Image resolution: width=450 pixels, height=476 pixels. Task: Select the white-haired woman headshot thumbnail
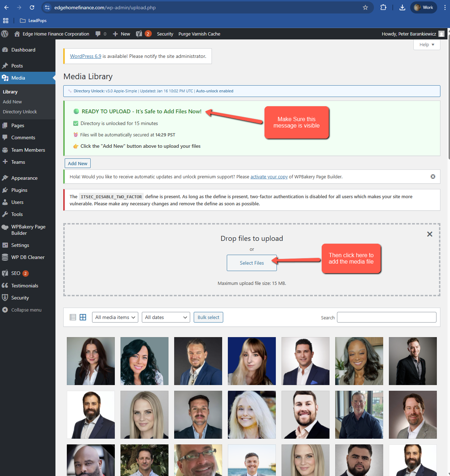point(252,415)
